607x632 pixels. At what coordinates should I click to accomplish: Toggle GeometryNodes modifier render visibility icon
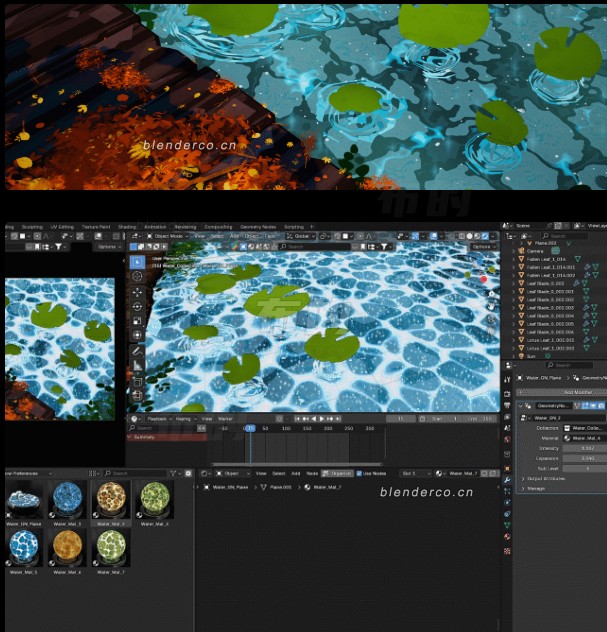point(601,405)
